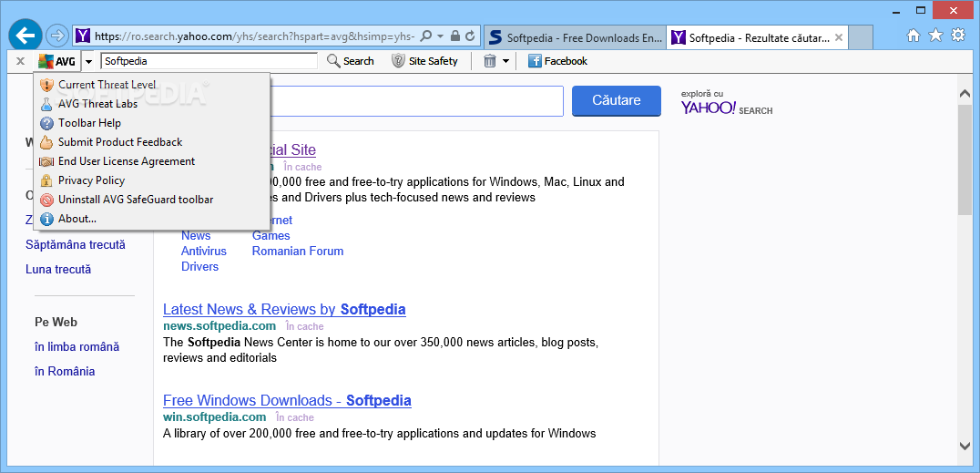Click the address bar search magnifier icon

point(426,36)
